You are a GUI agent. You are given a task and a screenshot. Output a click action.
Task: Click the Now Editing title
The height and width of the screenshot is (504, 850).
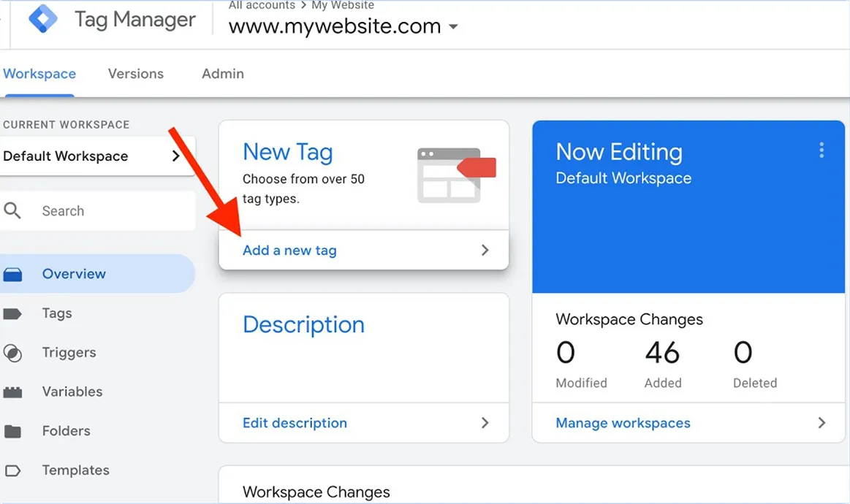tap(619, 152)
